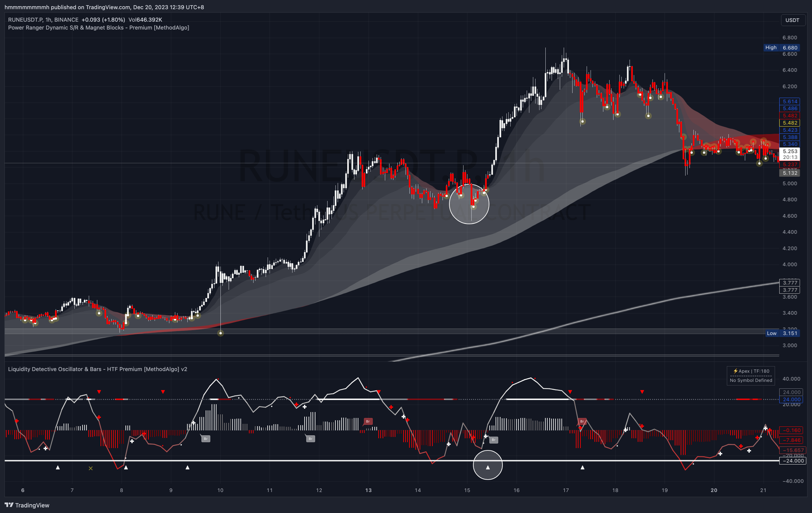Click the circled white up-triangle oscillator signal

[488, 467]
